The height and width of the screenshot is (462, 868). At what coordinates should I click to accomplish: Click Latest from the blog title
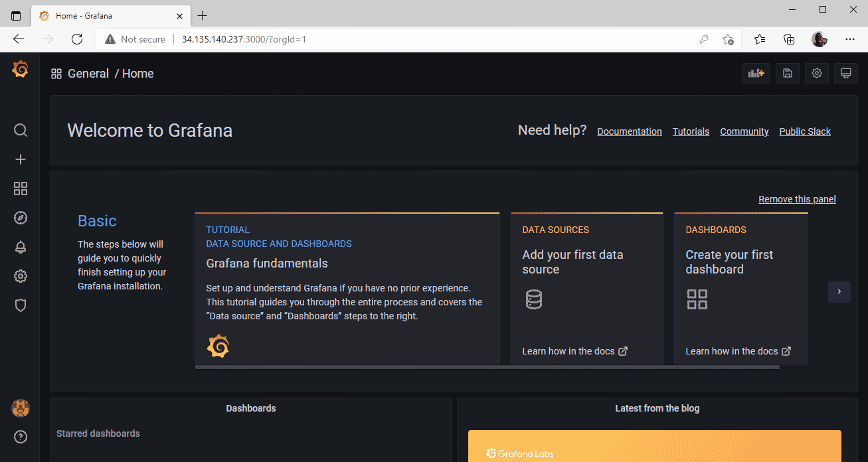[657, 408]
